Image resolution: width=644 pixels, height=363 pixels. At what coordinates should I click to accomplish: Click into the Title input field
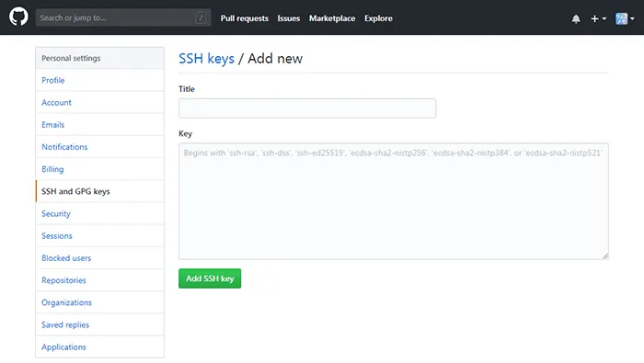(307, 108)
